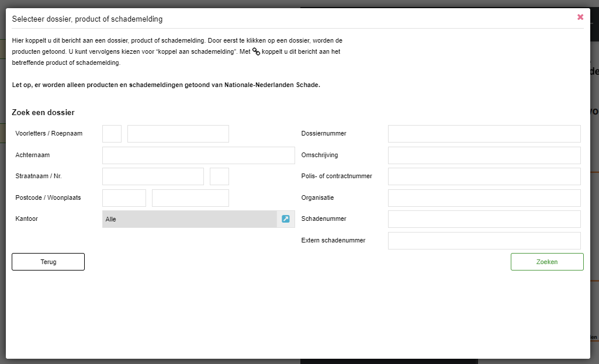
Task: Focus the Omschrijving input field
Action: [484, 155]
